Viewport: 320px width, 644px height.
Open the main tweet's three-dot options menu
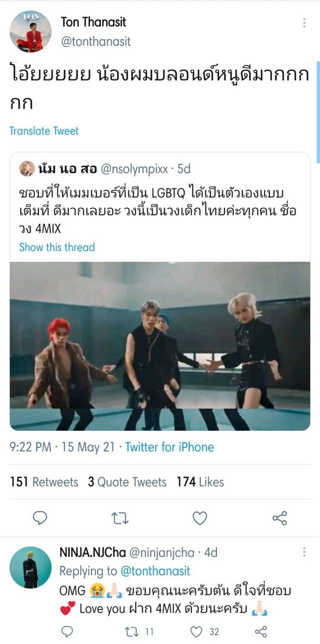304,23
